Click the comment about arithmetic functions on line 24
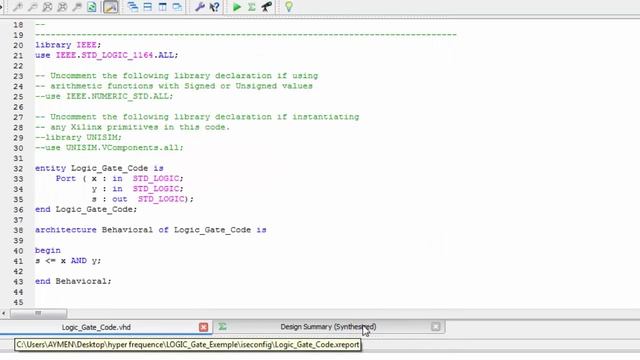This screenshot has height=360, width=640. coord(174,86)
